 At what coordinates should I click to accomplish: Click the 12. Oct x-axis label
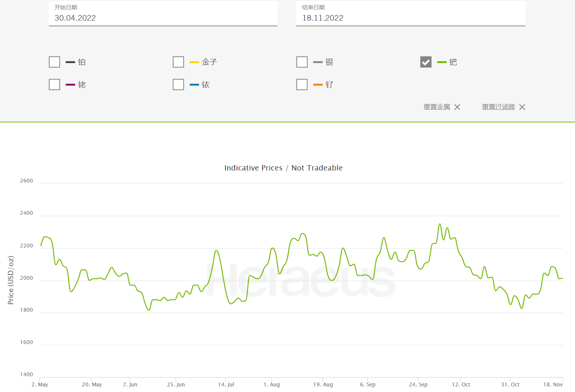[461, 384]
